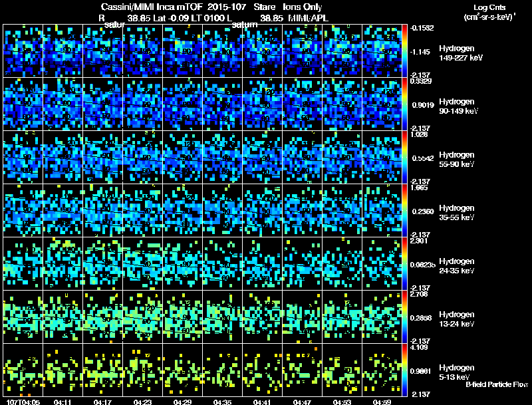Click the '1.028' colorbar value
The image size is (532, 405).
(x=419, y=134)
